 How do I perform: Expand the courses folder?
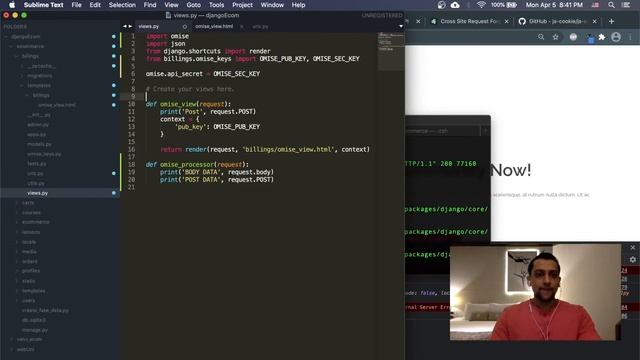(17, 213)
